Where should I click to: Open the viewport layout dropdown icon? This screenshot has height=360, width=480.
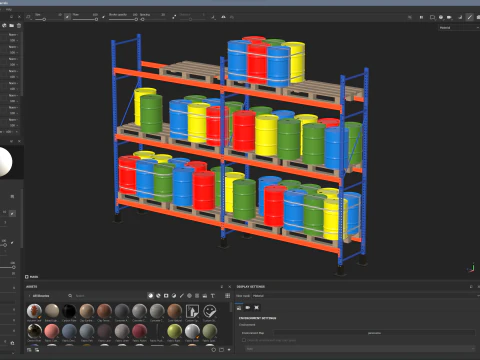tap(432, 17)
